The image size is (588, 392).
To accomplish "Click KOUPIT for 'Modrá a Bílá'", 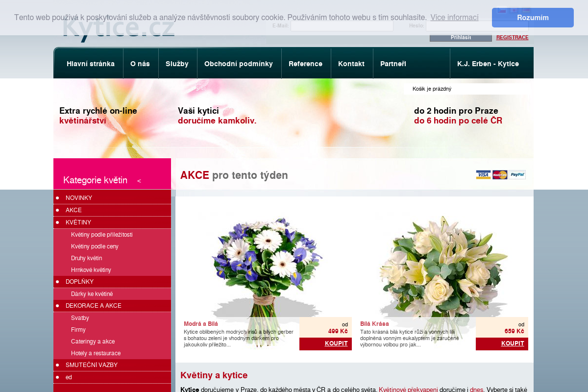I will (x=336, y=343).
